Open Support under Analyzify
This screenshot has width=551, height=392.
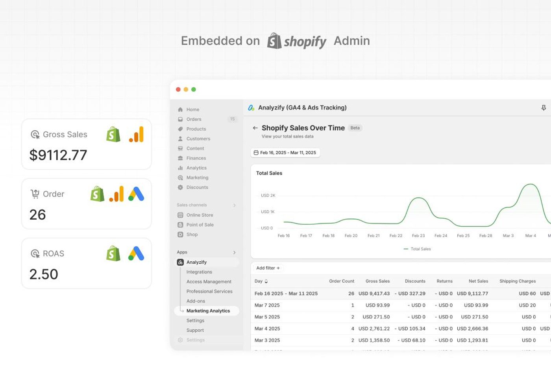(x=195, y=330)
